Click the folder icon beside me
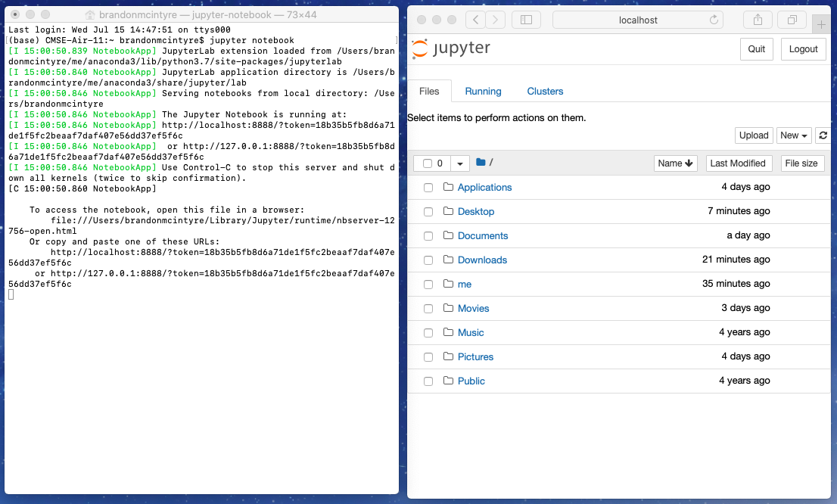This screenshot has width=837, height=504. click(448, 284)
